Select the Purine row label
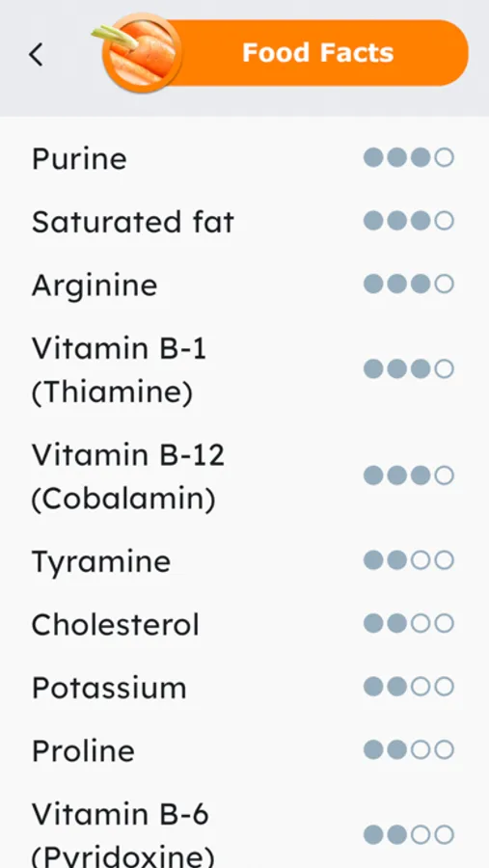489x868 pixels. (79, 158)
